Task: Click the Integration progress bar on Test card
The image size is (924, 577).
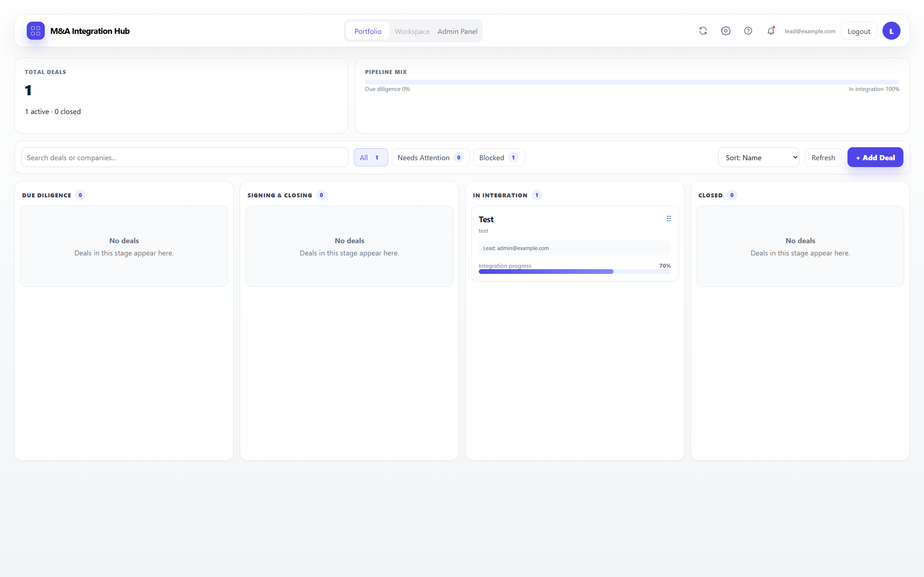Action: coord(574,271)
